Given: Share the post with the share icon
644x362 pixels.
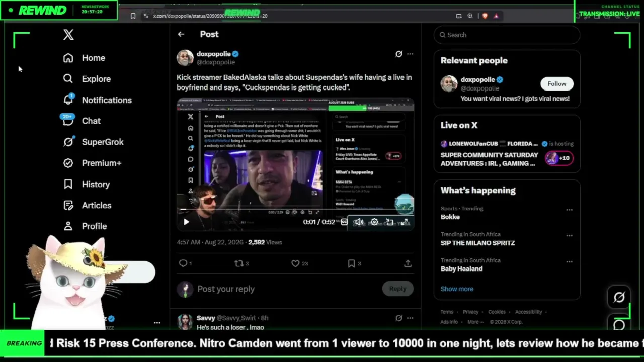Looking at the screenshot, I should tap(408, 263).
